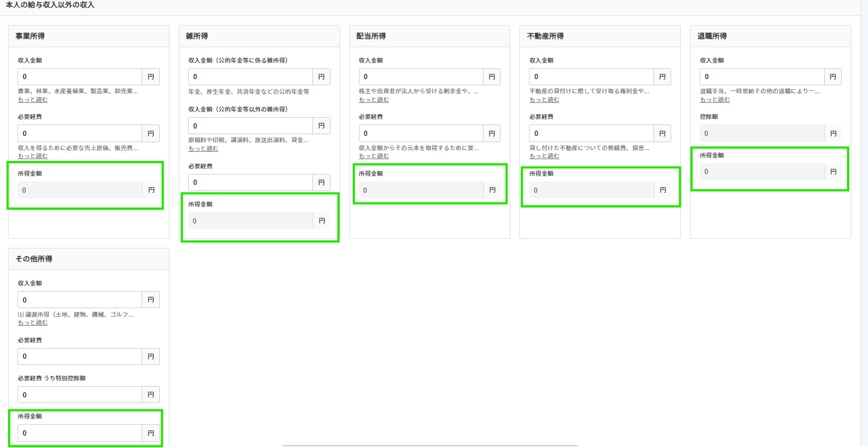Open もっと読む link in 雑所得 card
The image size is (868, 448).
point(203,148)
